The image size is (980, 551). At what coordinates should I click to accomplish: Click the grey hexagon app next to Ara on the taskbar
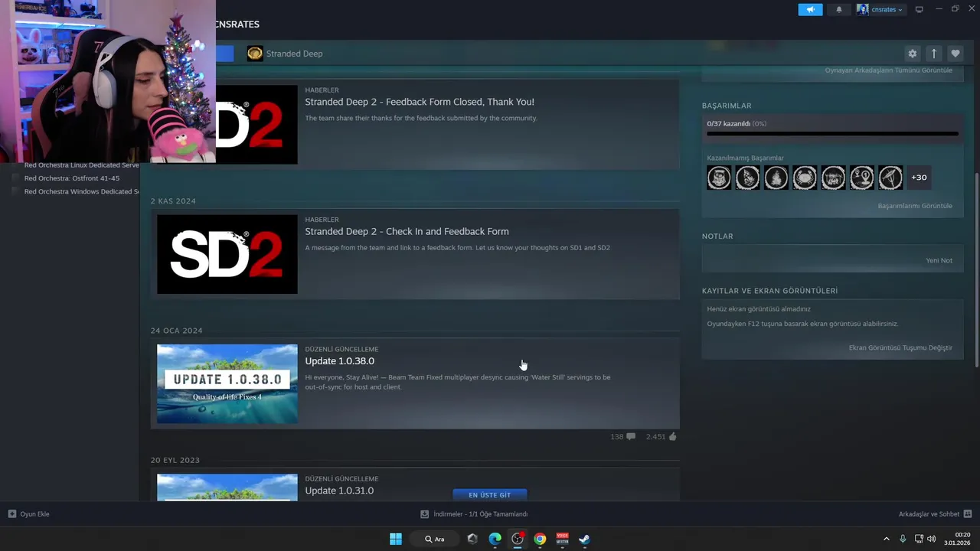(x=472, y=539)
